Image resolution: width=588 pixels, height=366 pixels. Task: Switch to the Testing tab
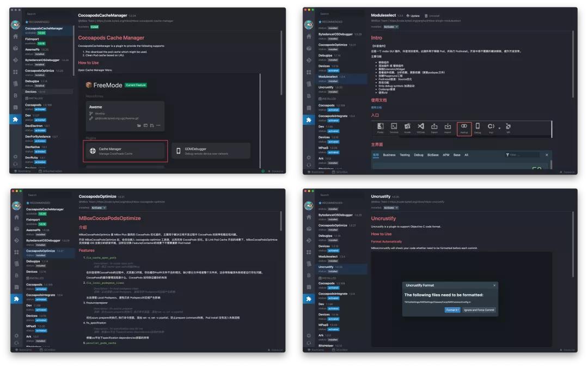[405, 155]
